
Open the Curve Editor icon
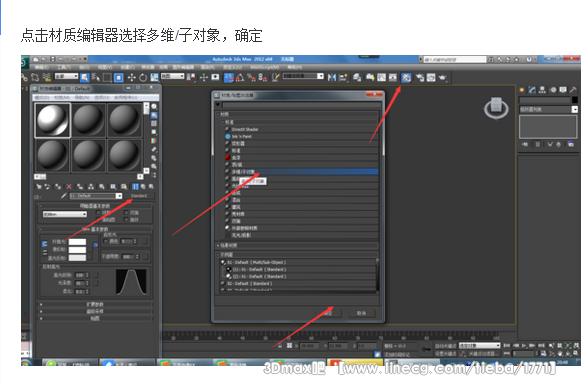tap(382, 78)
